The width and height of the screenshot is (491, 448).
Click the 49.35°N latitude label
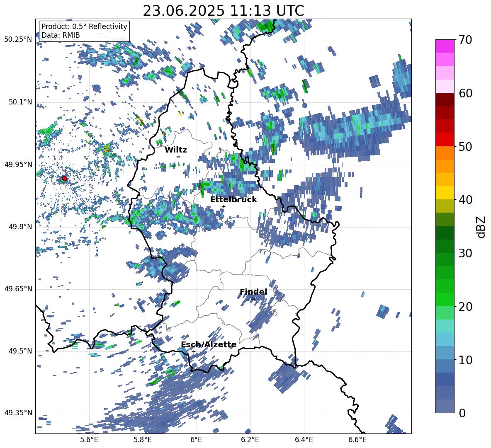tap(18, 413)
